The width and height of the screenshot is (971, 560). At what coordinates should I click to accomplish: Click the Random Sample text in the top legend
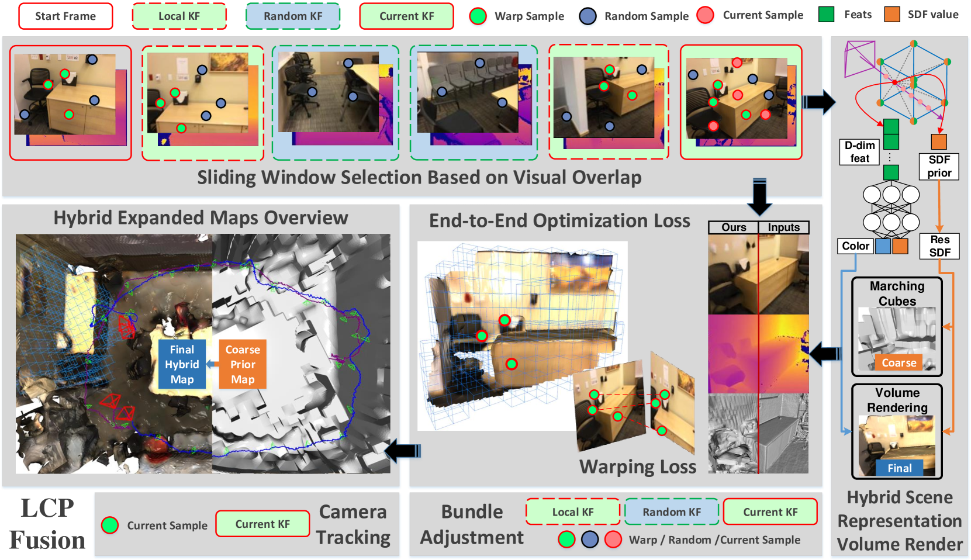pos(647,16)
